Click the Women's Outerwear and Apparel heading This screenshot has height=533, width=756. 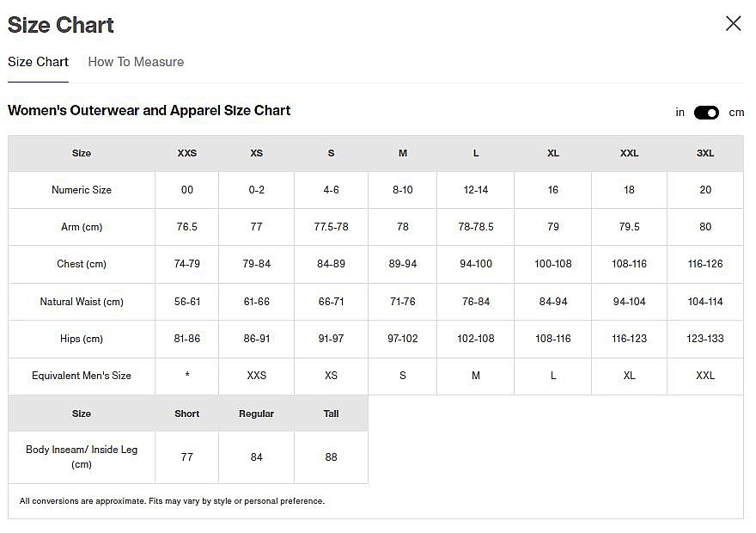(149, 110)
